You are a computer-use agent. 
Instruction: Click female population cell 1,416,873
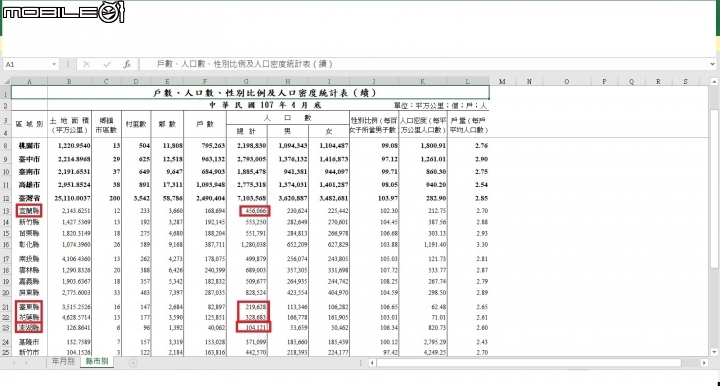click(329, 159)
